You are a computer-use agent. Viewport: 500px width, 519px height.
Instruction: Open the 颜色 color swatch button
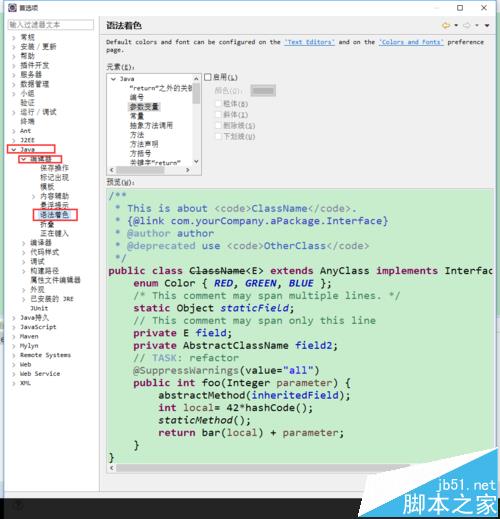click(x=263, y=91)
